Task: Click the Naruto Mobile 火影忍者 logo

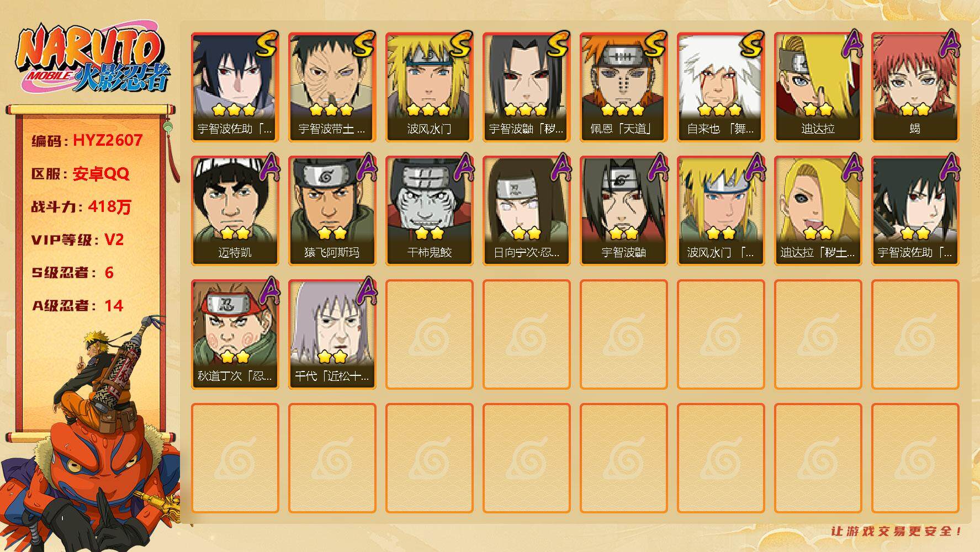Action: tap(92, 59)
